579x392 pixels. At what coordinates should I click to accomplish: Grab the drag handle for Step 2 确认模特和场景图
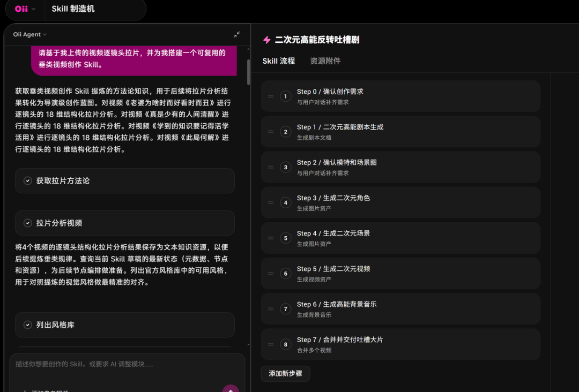[x=271, y=167]
